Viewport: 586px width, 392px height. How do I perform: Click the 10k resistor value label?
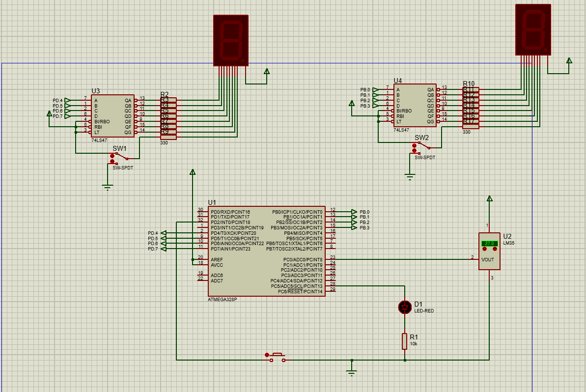pos(413,344)
